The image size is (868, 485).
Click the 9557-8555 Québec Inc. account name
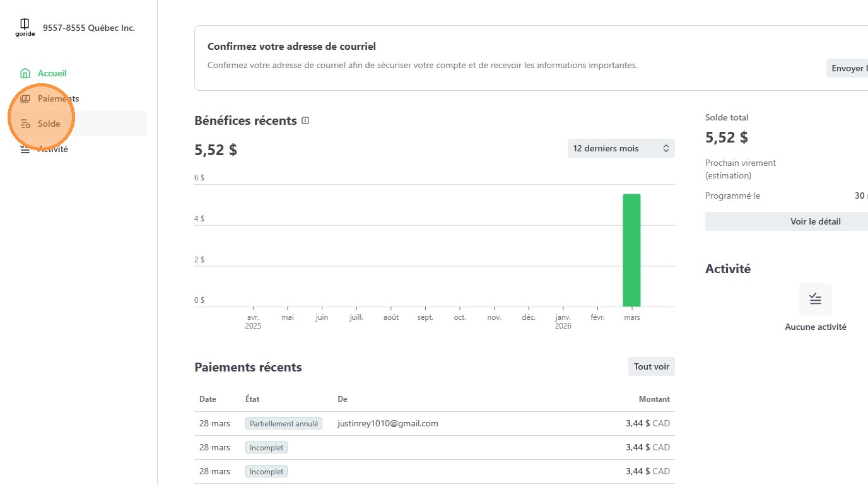tap(89, 28)
